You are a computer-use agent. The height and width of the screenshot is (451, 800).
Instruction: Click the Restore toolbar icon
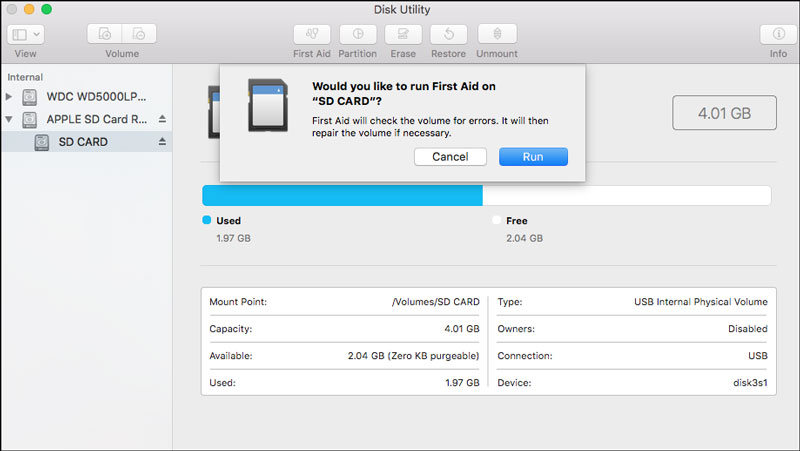coord(448,33)
